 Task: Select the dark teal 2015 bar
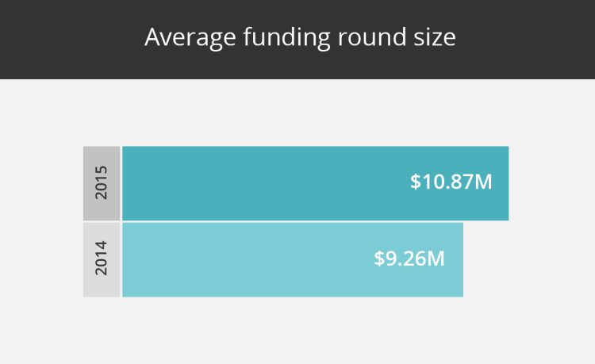315,183
